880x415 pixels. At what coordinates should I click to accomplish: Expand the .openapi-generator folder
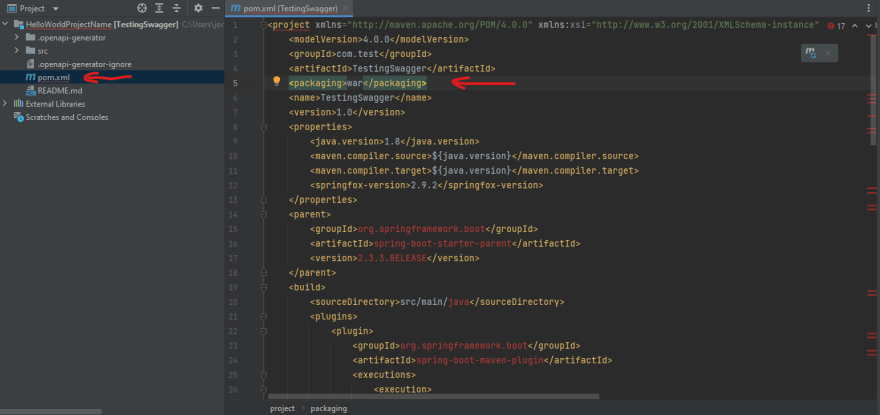pos(16,38)
